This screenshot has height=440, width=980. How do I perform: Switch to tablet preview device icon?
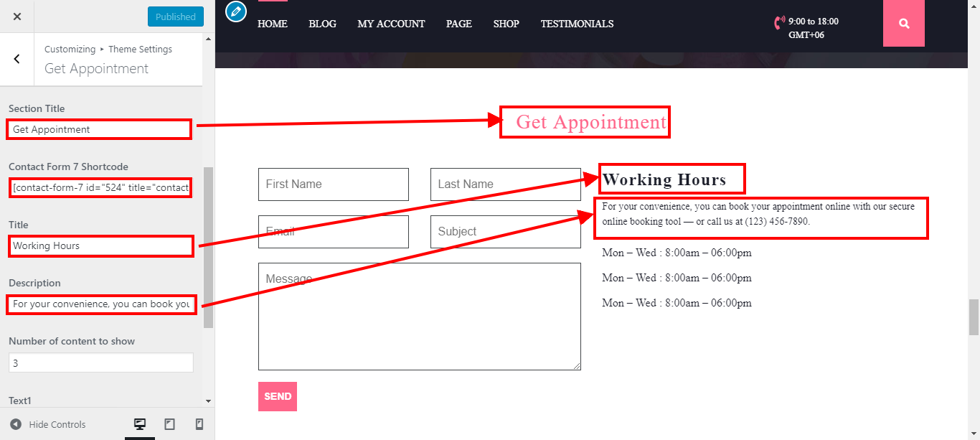click(x=169, y=424)
